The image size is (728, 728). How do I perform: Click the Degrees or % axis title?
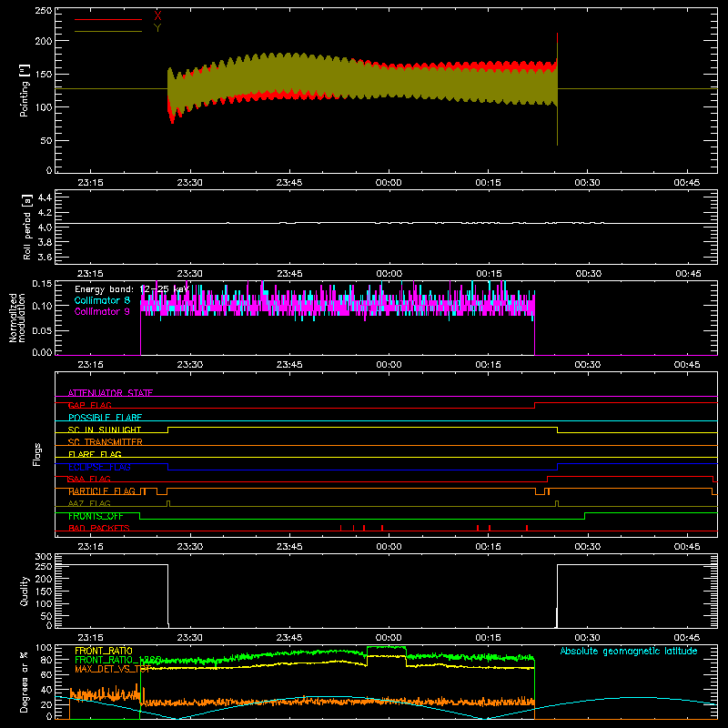point(25,682)
